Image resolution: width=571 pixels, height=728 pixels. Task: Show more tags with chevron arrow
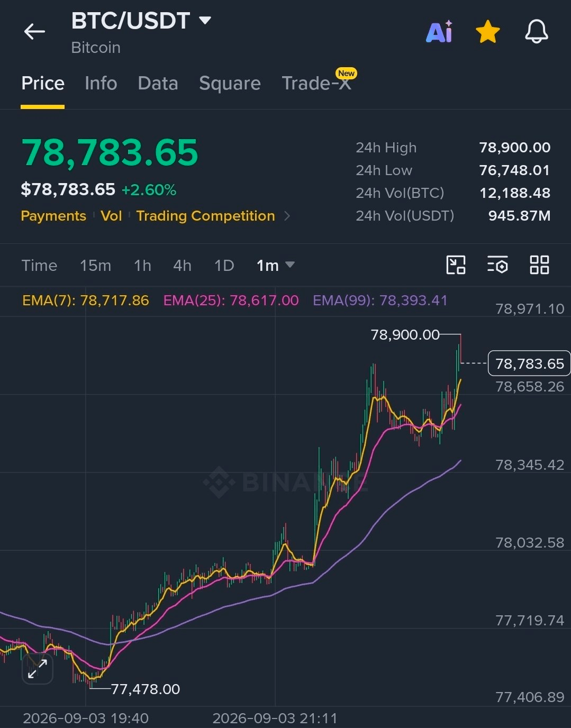pos(287,216)
